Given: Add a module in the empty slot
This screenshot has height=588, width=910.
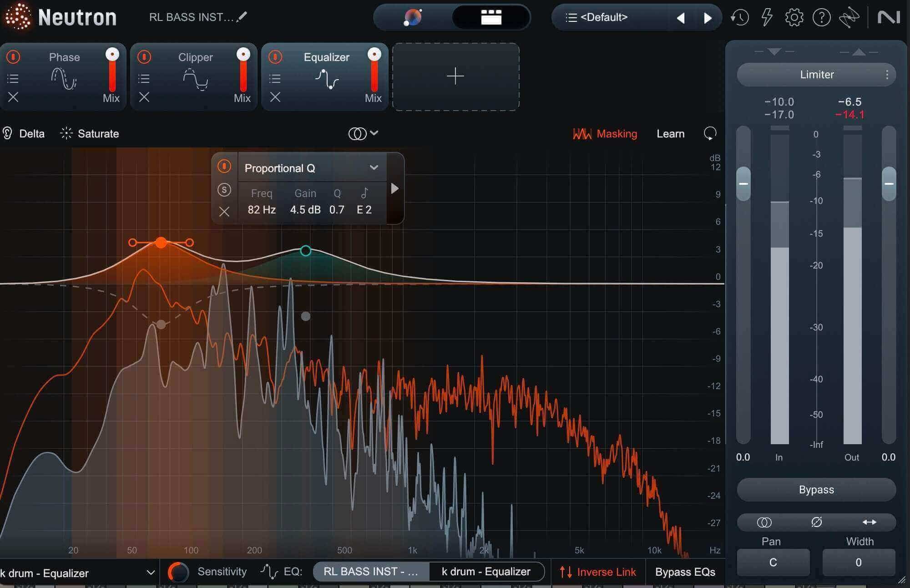Looking at the screenshot, I should click(x=455, y=76).
